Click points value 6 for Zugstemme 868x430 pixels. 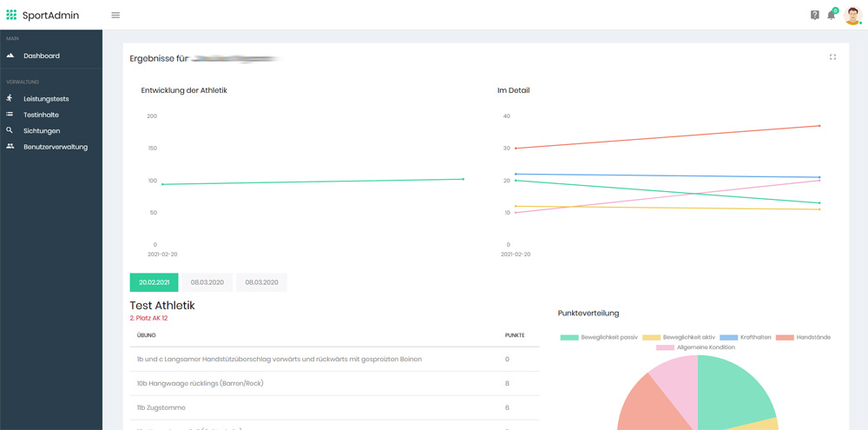(x=507, y=407)
